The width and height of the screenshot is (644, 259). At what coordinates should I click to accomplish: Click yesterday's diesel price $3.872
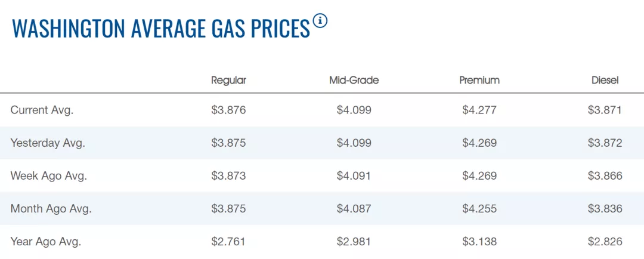pos(605,143)
